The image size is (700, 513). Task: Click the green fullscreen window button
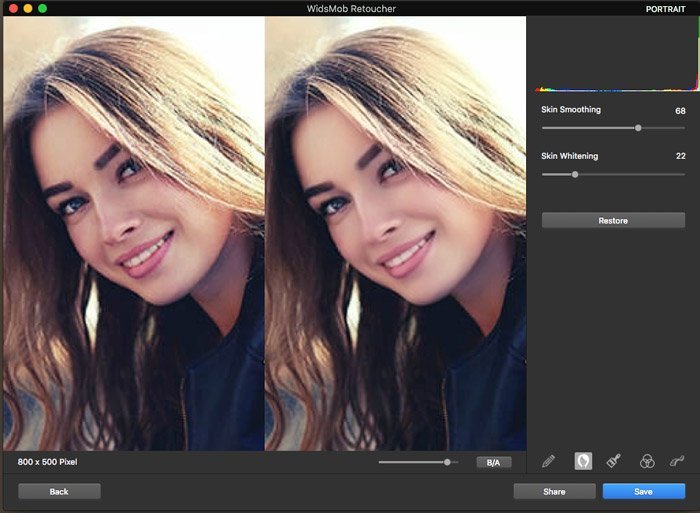[x=43, y=8]
